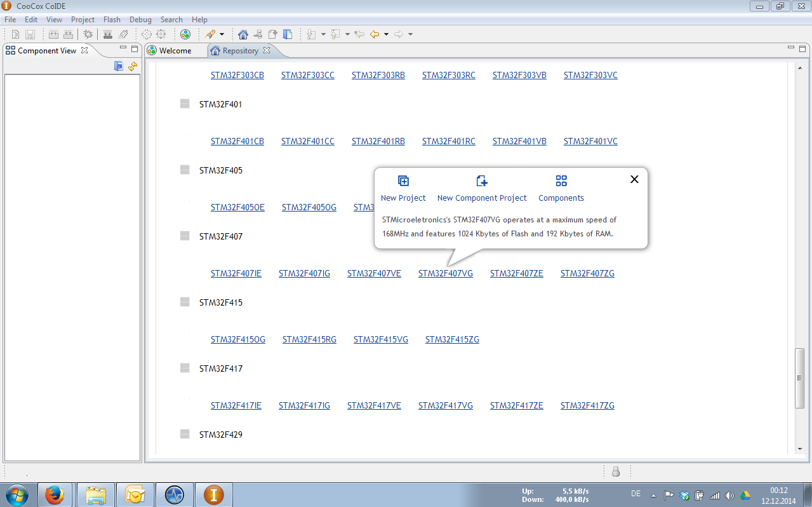Collapse the STM32F405 group
The image size is (812, 507).
pyautogui.click(x=185, y=170)
